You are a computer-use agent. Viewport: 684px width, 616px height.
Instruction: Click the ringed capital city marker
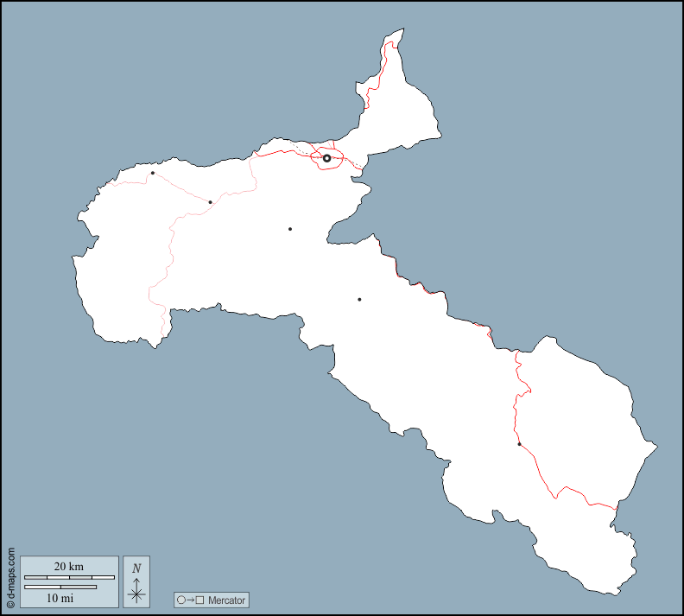tap(326, 158)
